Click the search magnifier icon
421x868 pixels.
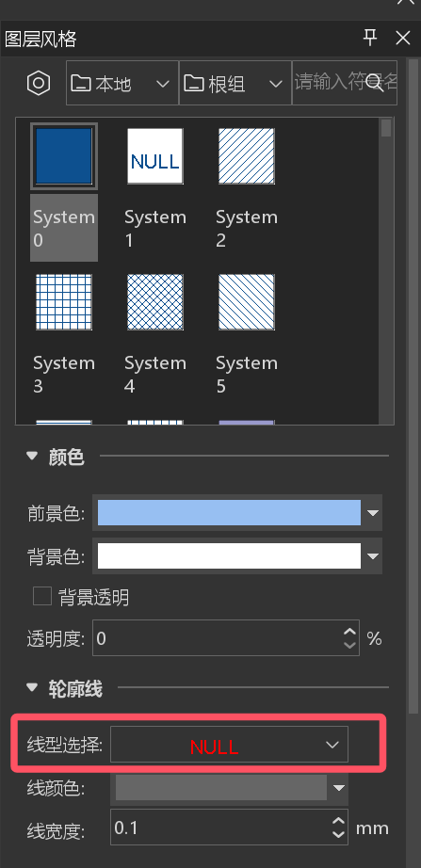[x=375, y=83]
